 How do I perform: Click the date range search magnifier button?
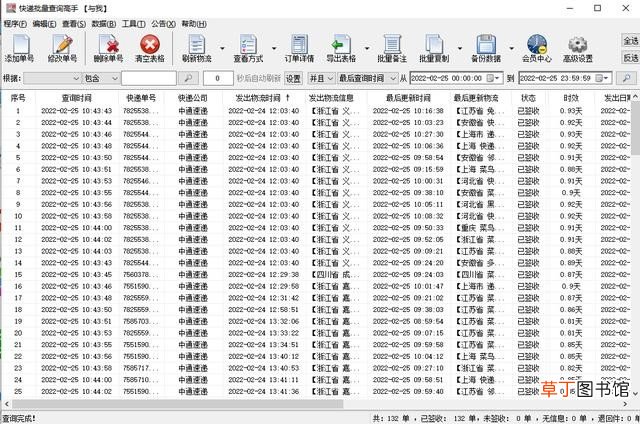pos(626,78)
